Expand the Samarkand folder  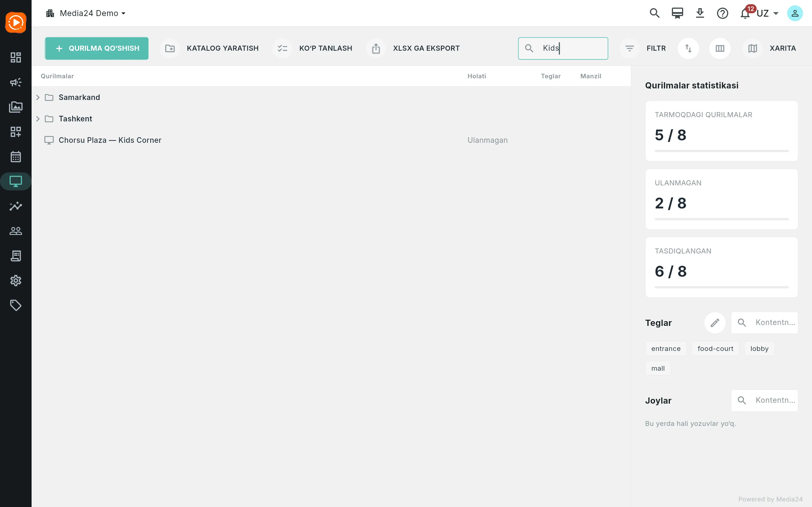tap(38, 97)
